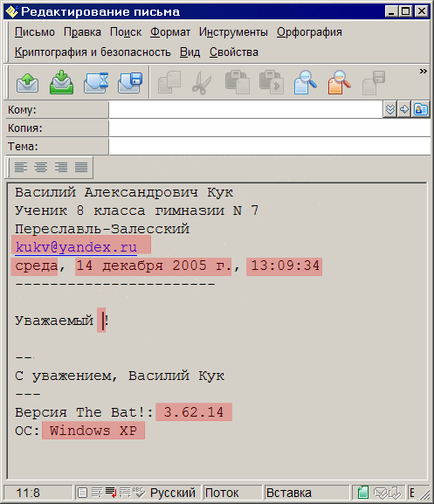Click inside the Тема subject field

[270, 147]
